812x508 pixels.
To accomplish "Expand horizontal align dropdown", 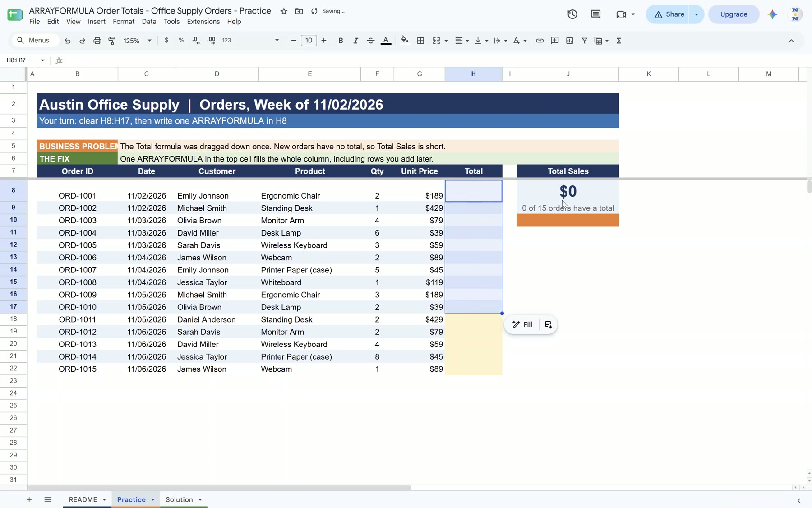I will point(467,41).
